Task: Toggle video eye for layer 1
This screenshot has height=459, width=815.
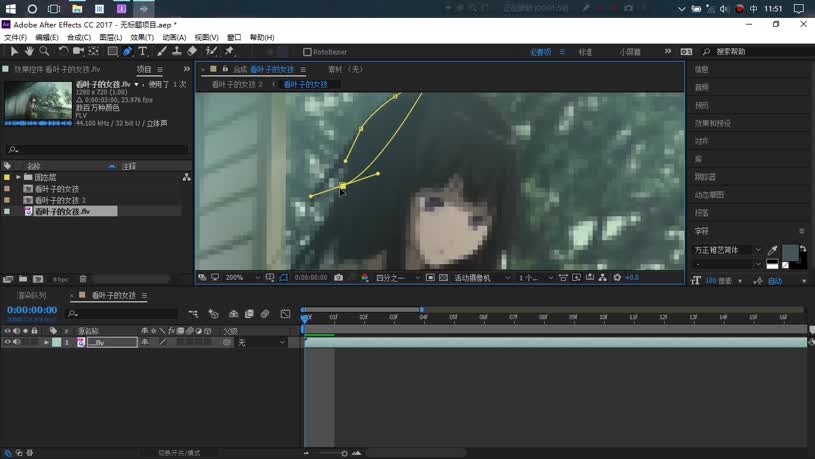Action: pyautogui.click(x=7, y=342)
